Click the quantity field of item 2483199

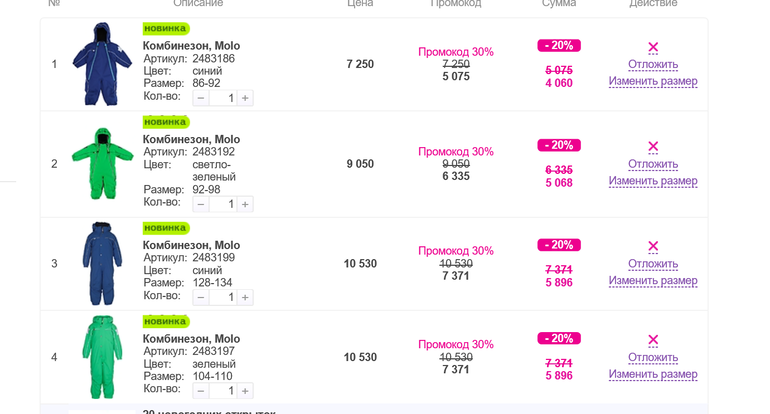pyautogui.click(x=224, y=297)
